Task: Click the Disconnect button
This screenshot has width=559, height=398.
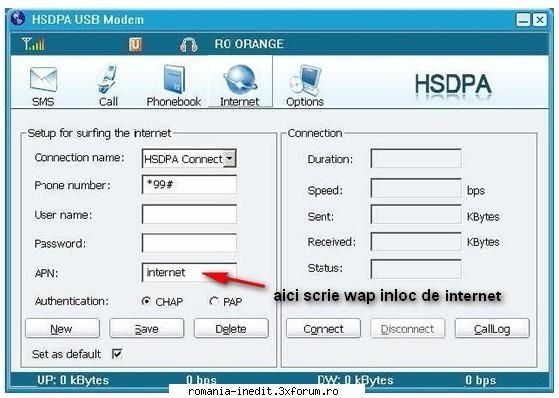Action: point(407,328)
